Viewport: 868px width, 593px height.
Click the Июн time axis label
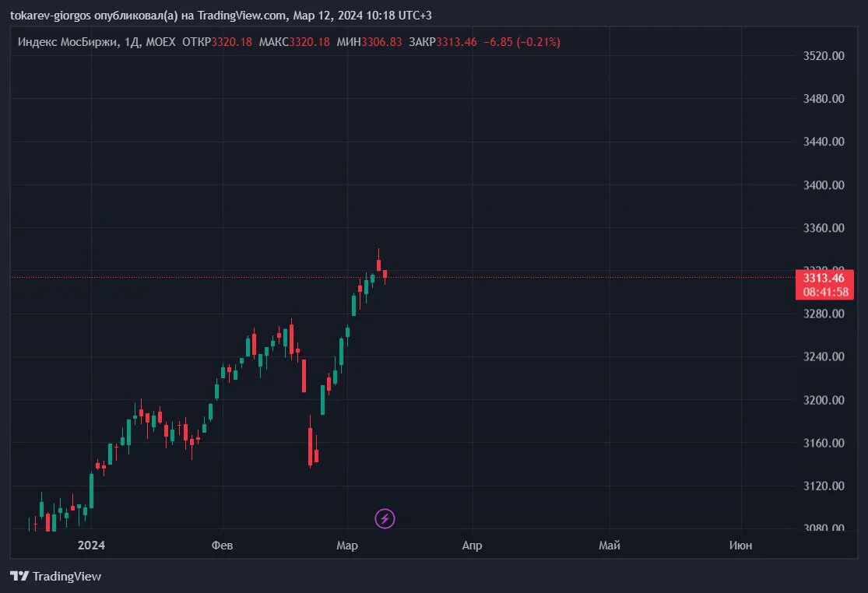(x=740, y=546)
